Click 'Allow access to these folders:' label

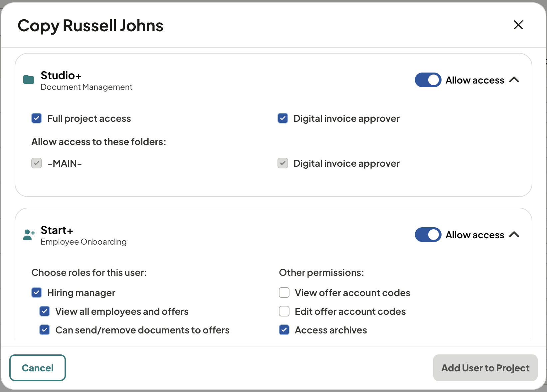(x=99, y=142)
